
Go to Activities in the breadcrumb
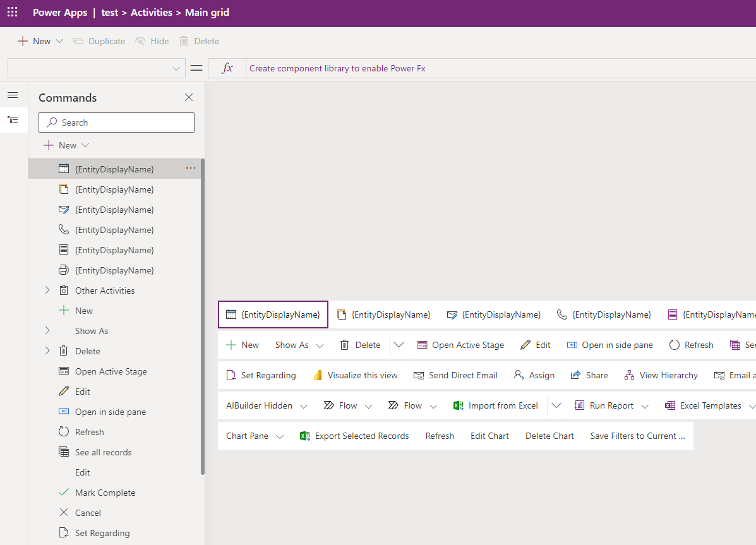click(x=152, y=13)
